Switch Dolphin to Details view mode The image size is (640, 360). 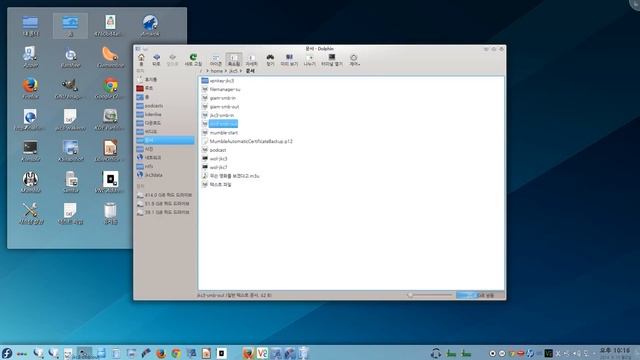click(x=251, y=60)
